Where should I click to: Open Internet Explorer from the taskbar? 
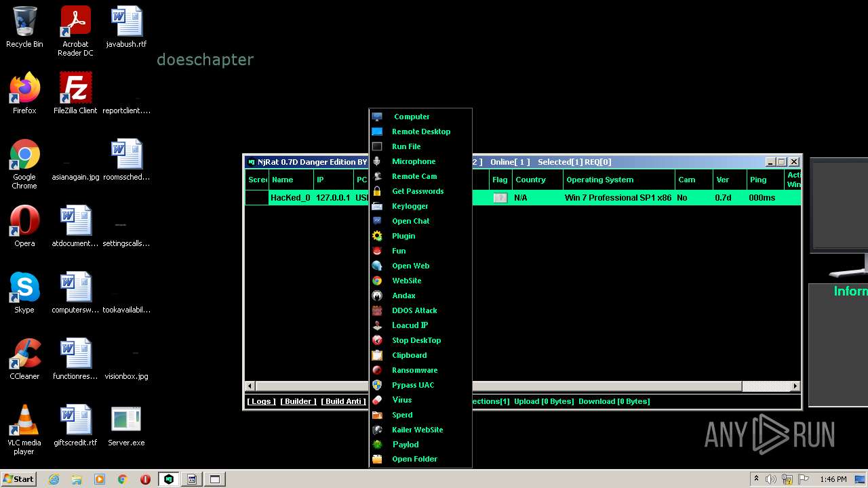pos(54,479)
